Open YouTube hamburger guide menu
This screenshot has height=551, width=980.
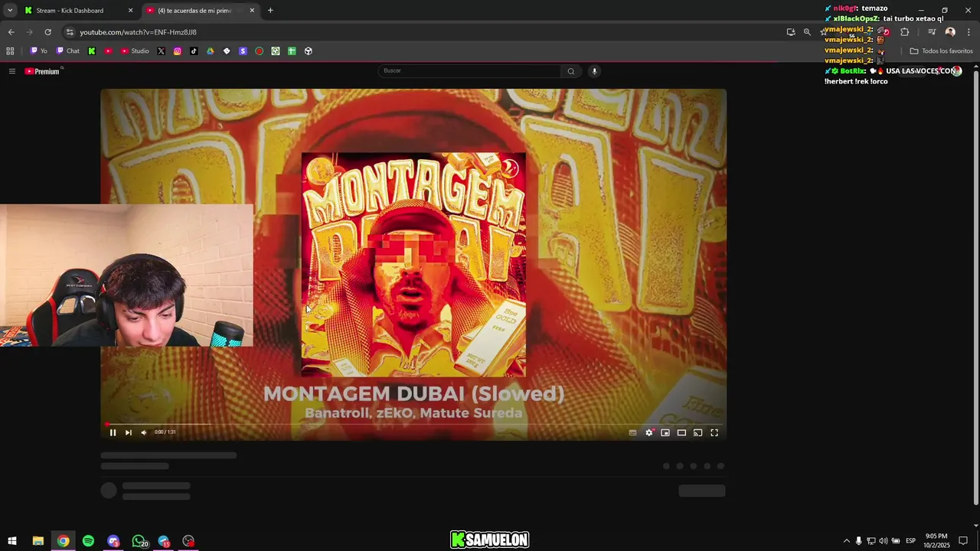(11, 71)
